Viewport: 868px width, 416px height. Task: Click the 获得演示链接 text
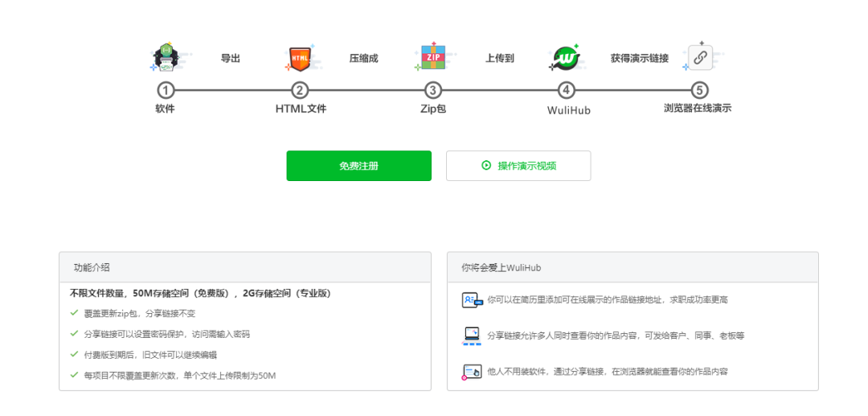pos(640,58)
